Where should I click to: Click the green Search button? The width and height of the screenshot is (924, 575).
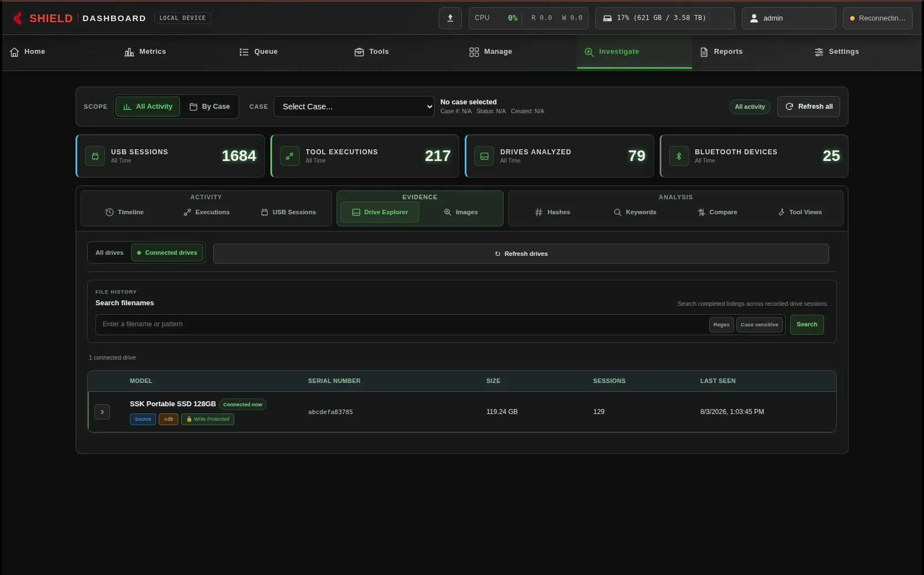[807, 325]
